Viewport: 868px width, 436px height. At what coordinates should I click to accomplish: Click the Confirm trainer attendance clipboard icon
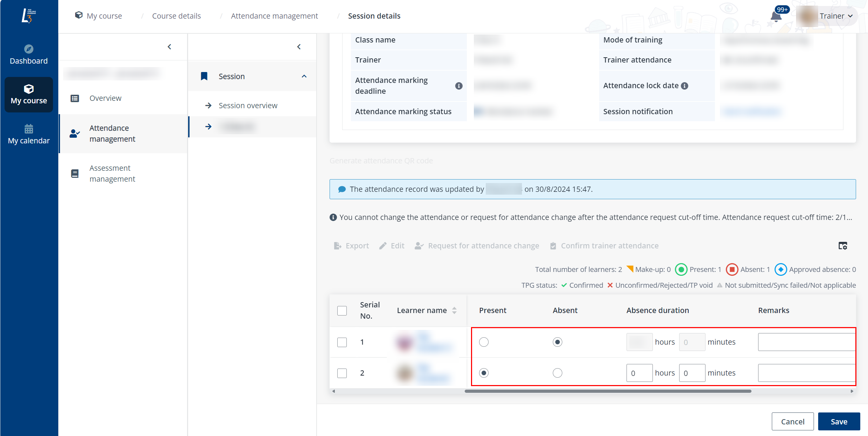[x=553, y=246]
